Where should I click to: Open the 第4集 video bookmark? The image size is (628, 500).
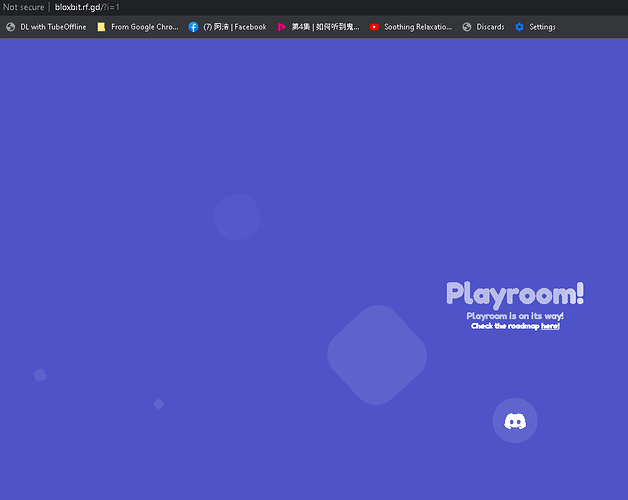click(319, 27)
